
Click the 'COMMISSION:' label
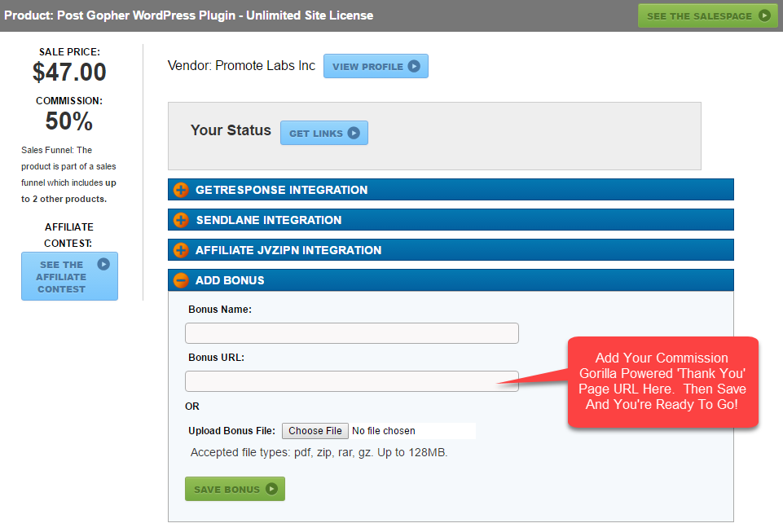(69, 101)
